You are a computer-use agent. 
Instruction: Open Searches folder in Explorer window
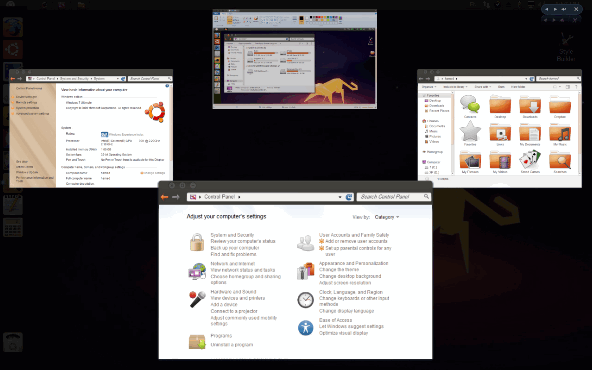pos(560,160)
